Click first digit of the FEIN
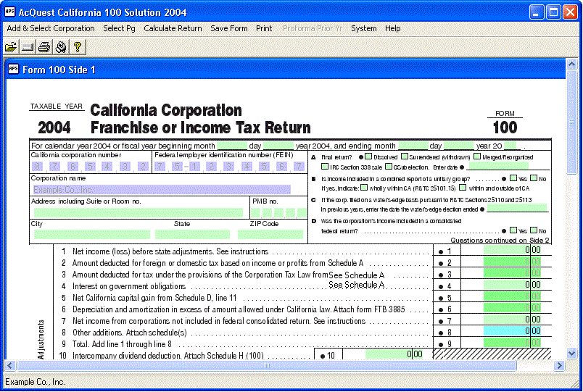The image size is (583, 392). tap(160, 167)
